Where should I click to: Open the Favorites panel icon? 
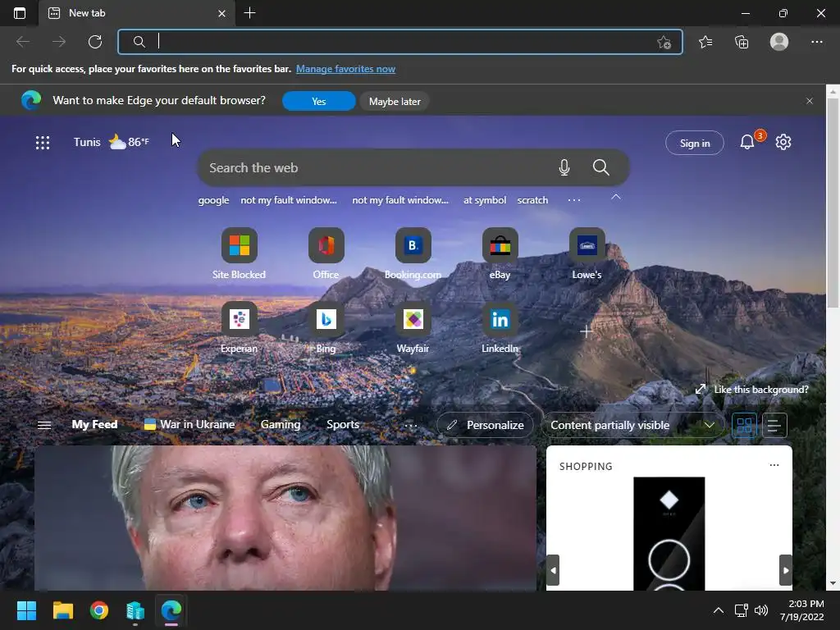click(705, 42)
